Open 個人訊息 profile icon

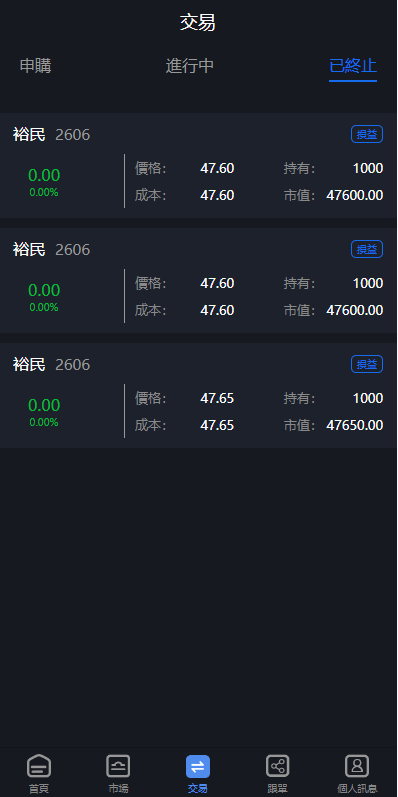(357, 767)
